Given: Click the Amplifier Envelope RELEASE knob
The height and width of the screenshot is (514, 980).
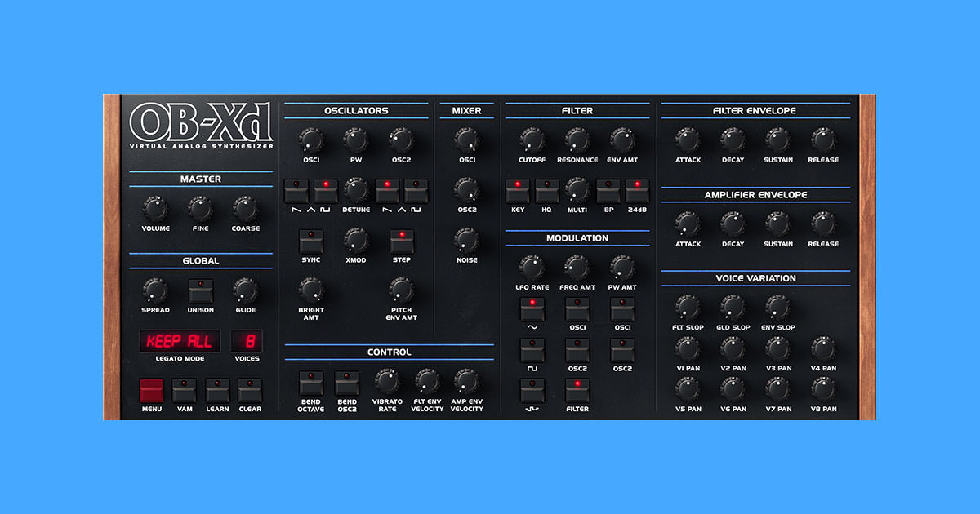Looking at the screenshot, I should [x=824, y=224].
